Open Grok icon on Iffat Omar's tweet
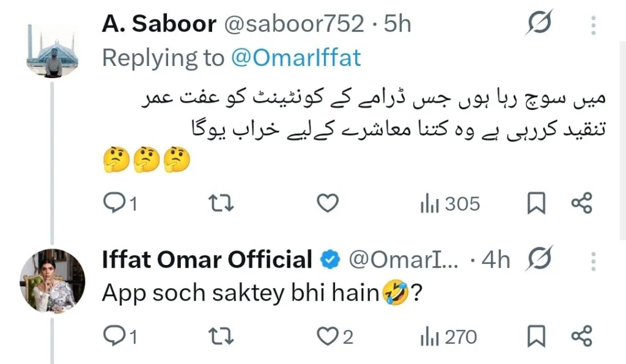This screenshot has width=626, height=364. coord(540,260)
